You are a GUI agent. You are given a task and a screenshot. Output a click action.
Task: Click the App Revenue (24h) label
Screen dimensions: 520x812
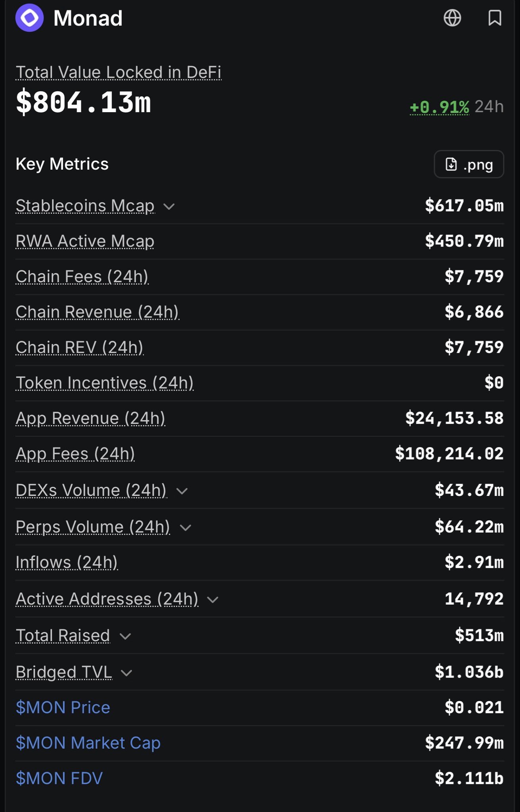90,419
